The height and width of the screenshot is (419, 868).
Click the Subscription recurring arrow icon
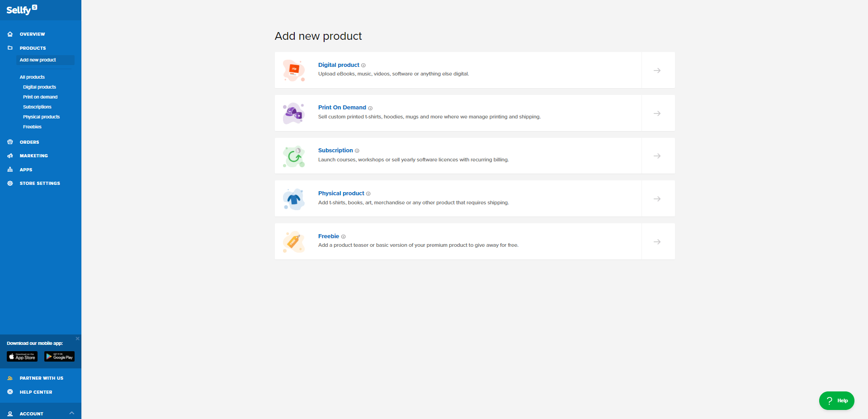pyautogui.click(x=294, y=156)
